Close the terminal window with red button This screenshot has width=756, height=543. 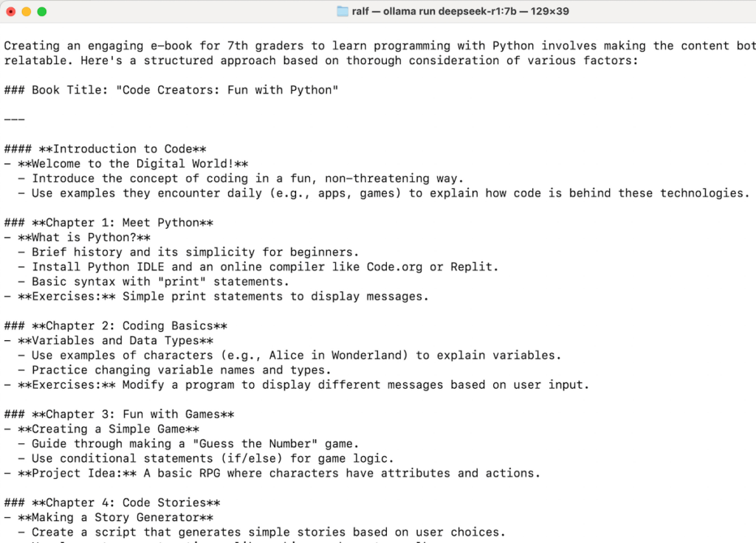pos(11,11)
